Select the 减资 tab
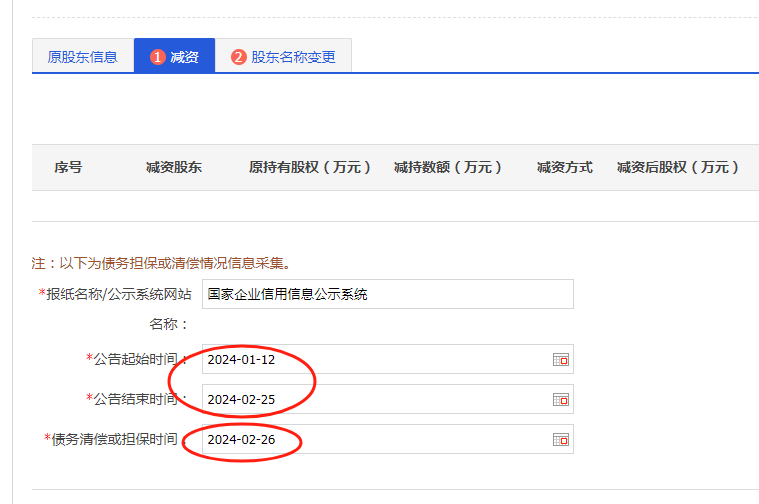759x504 pixels. [175, 57]
